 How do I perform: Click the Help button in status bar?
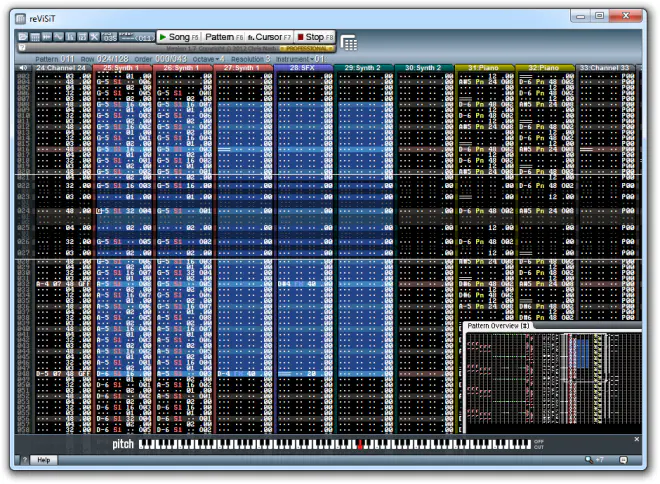44,460
